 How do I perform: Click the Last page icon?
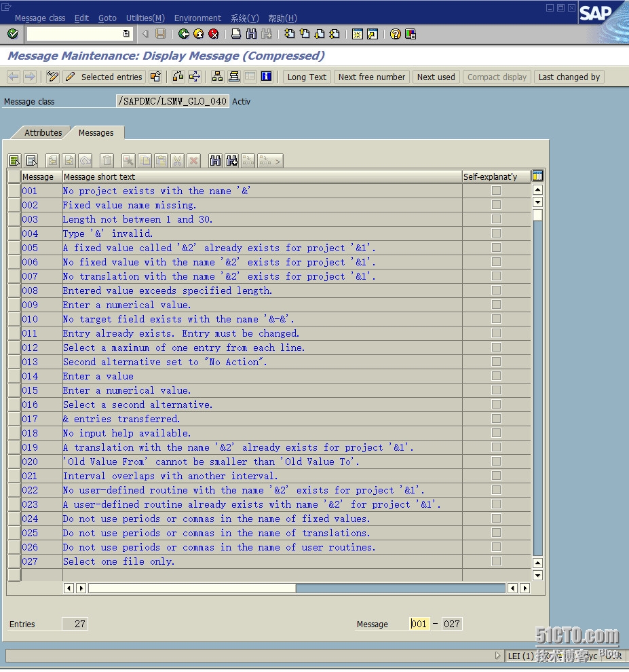pos(335,33)
